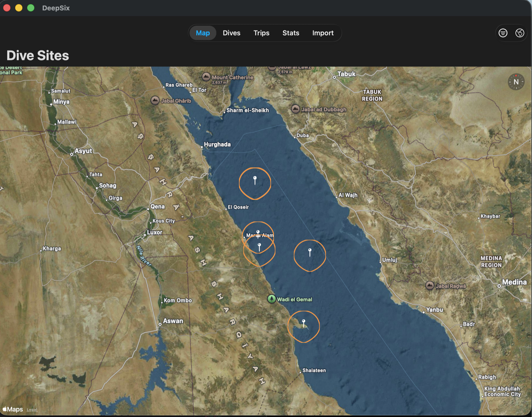This screenshot has height=417, width=532.
Task: Open the Import tab
Action: pos(323,33)
